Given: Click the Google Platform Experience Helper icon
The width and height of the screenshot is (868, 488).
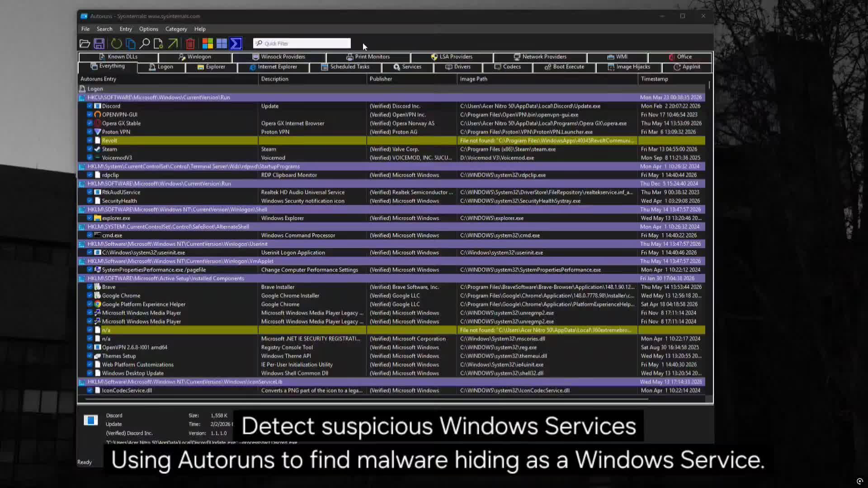Looking at the screenshot, I should pos(97,305).
